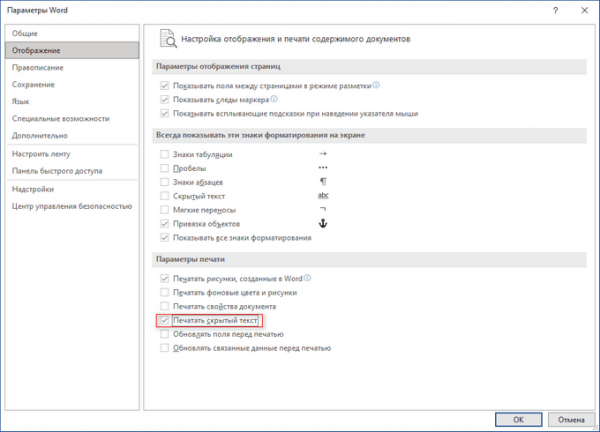
Task: Toggle 'Показывать всплывающие подсказки' checkbox
Action: (165, 113)
